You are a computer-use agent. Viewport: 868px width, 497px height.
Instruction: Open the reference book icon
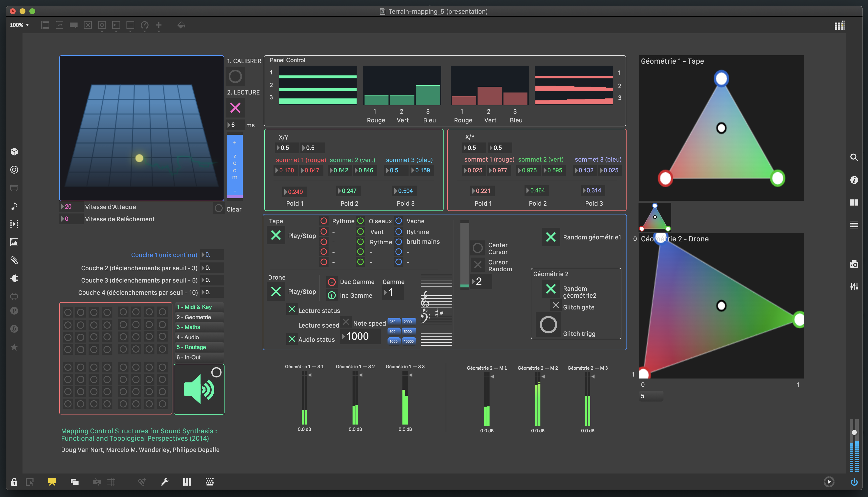click(x=854, y=202)
